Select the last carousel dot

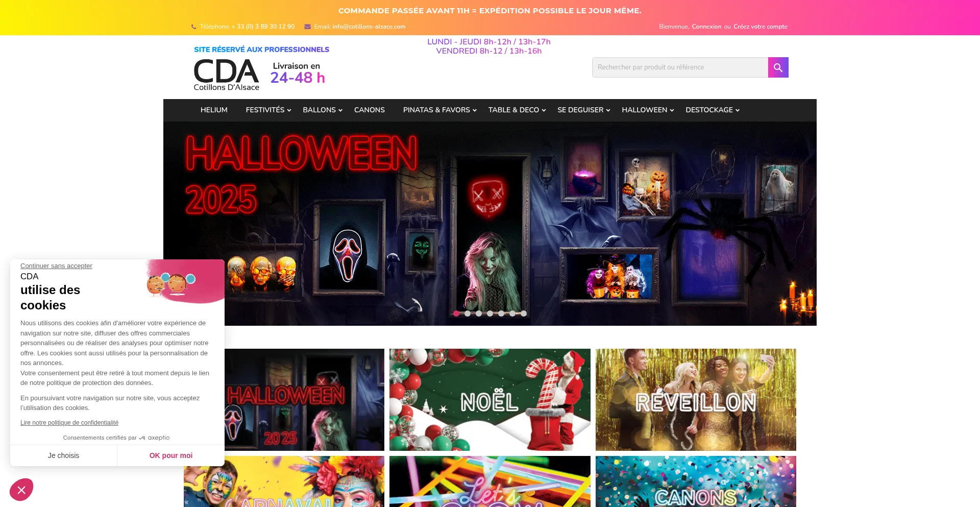tap(524, 313)
